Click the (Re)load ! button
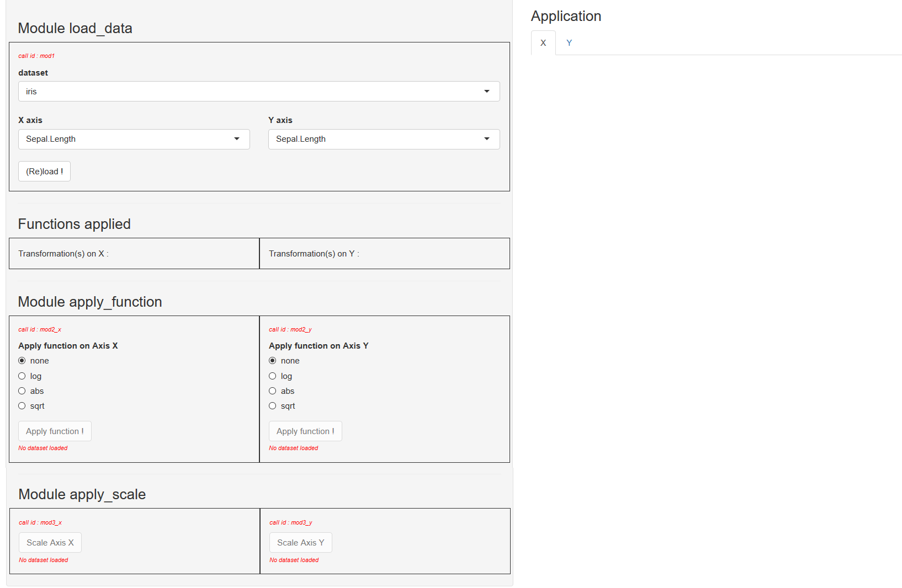Image resolution: width=902 pixels, height=588 pixels. (45, 172)
